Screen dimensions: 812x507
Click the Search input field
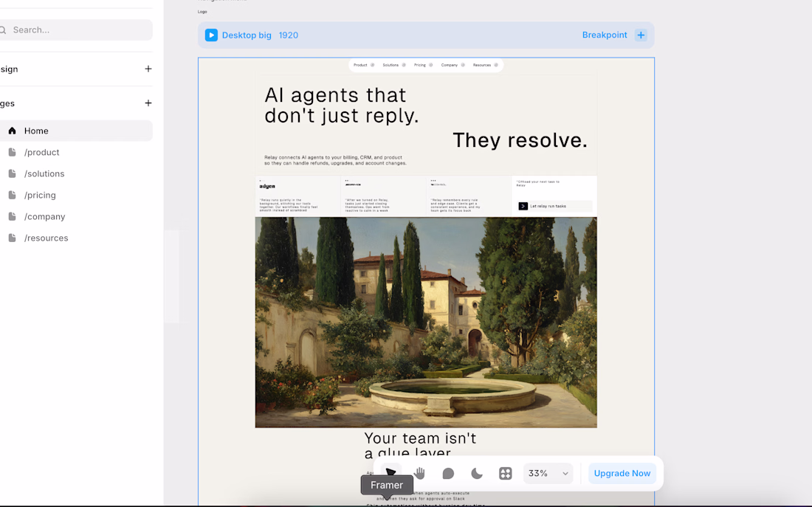(75, 30)
